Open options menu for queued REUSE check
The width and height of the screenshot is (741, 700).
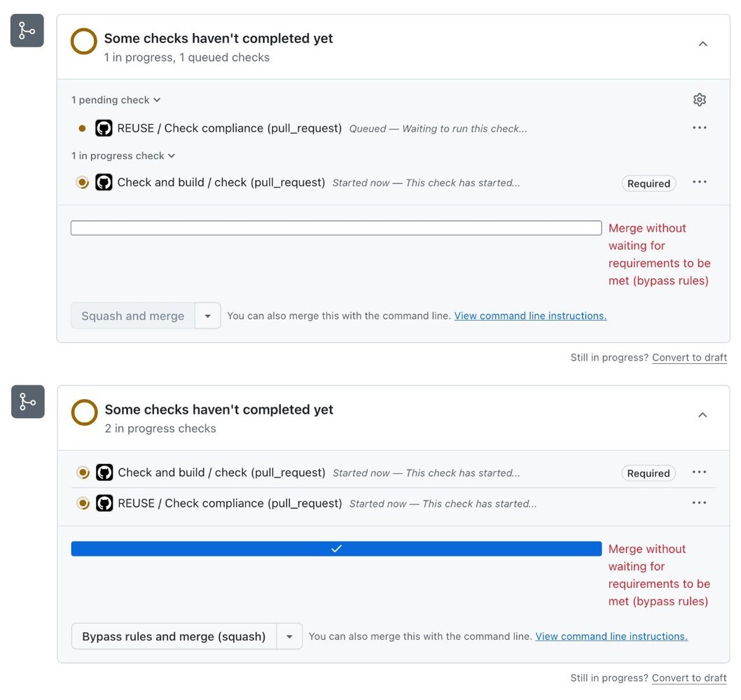tap(699, 128)
